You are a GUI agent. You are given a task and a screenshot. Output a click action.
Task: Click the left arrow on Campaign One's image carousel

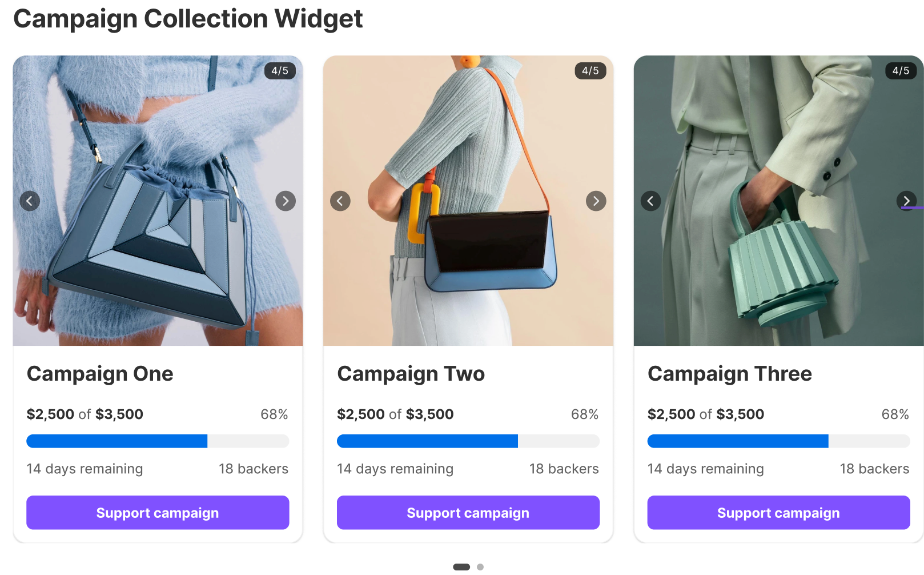point(30,201)
